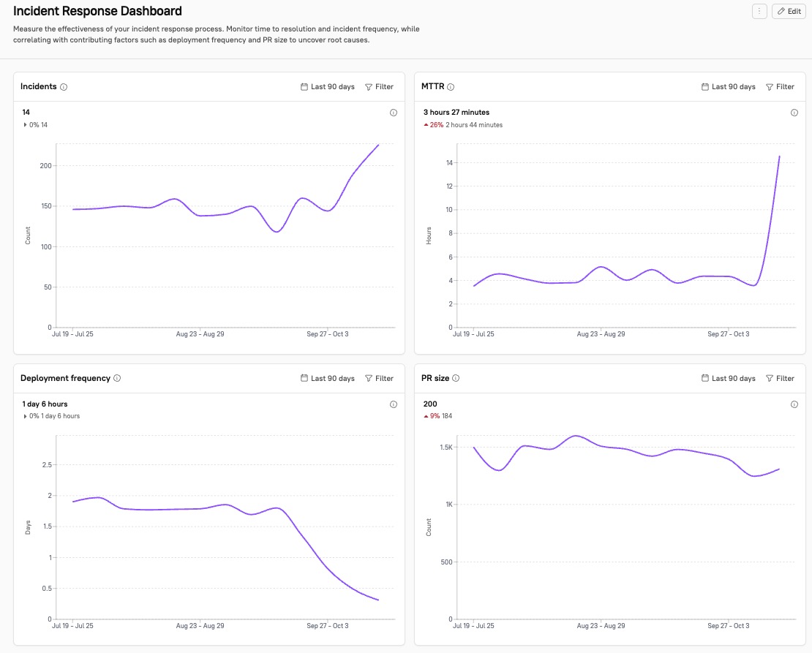Click the info circle inside the Deployment frequency chart
Viewport: 812px width, 653px height.
(x=393, y=404)
